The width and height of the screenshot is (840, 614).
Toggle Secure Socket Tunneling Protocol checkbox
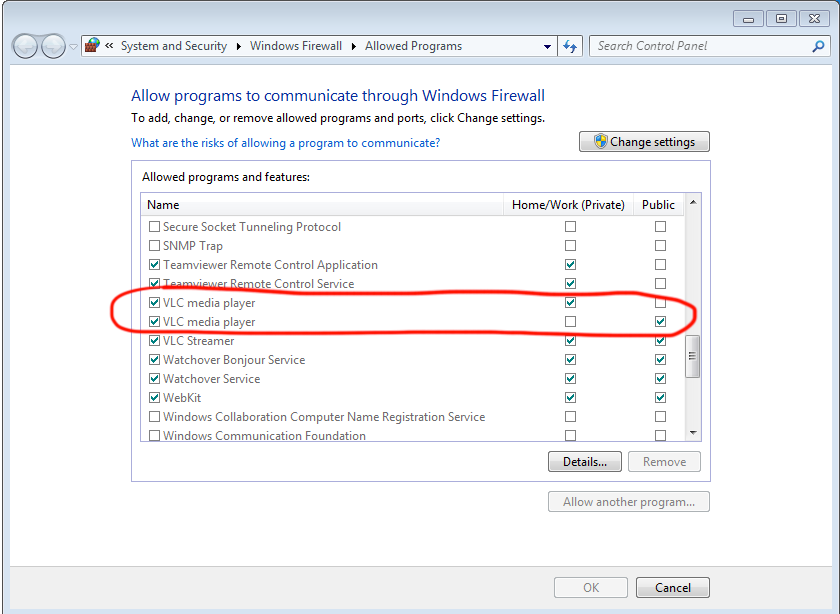pos(154,227)
